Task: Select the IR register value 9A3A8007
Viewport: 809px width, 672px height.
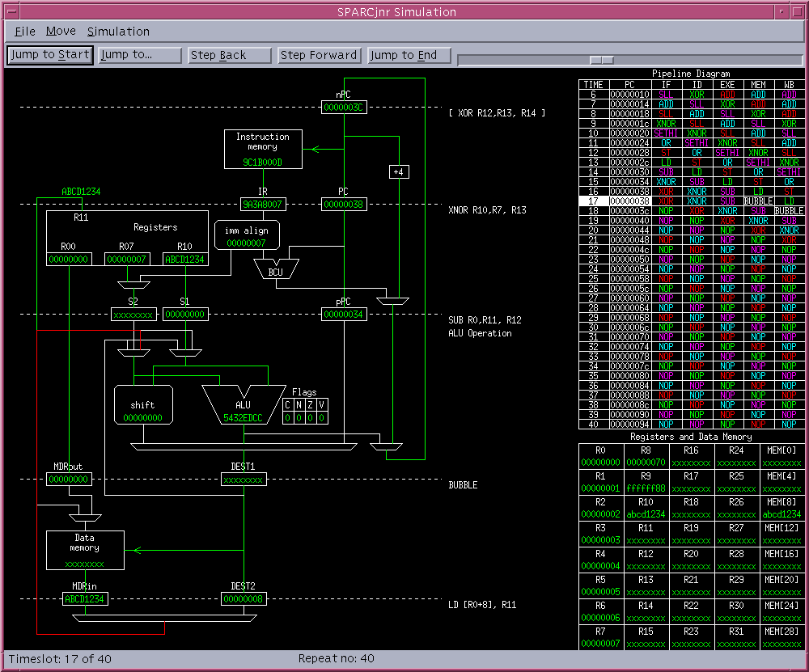Action: (263, 205)
